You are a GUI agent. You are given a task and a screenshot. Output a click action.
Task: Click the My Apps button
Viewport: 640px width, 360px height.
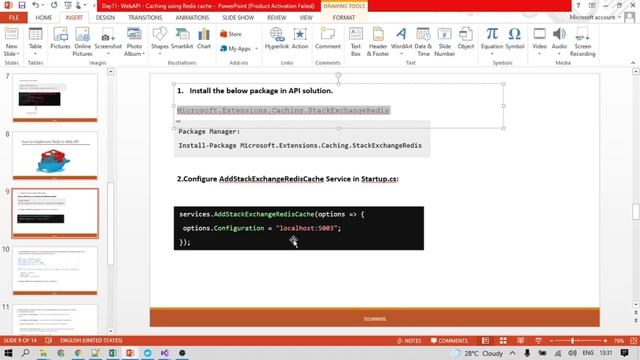[236, 49]
